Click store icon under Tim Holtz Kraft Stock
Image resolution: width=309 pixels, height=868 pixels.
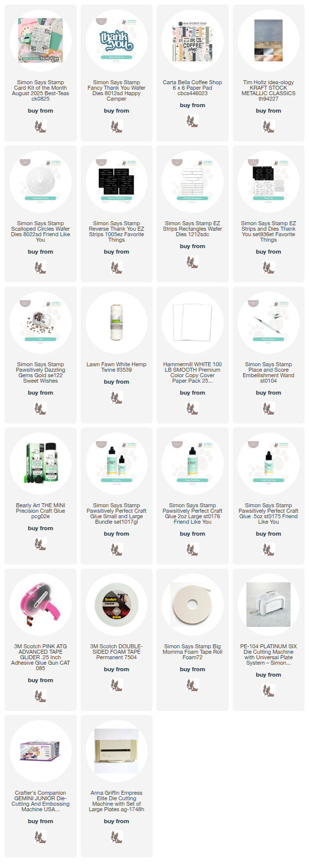[268, 127]
